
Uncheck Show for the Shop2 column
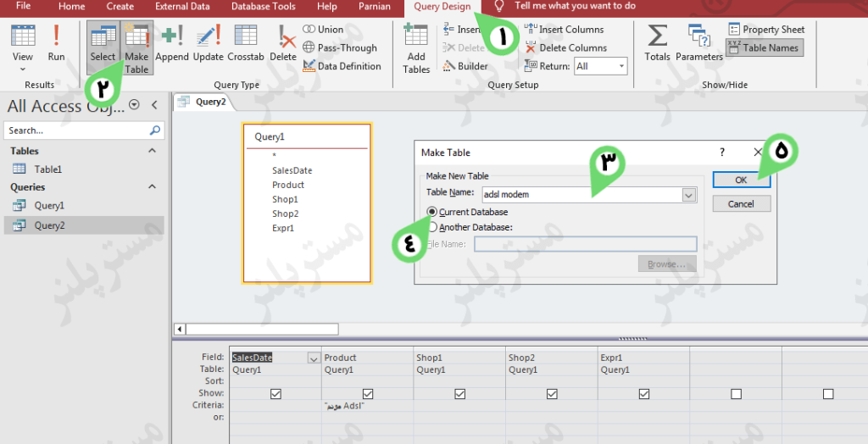pyautogui.click(x=552, y=394)
